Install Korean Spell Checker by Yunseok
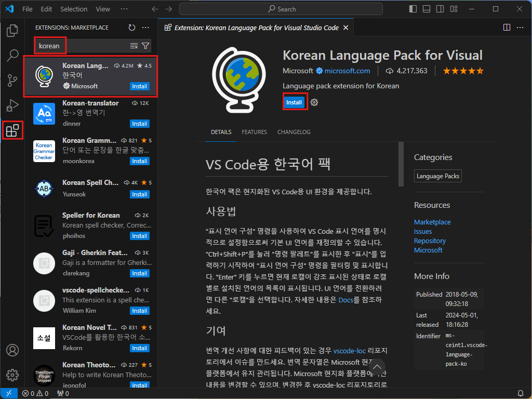 (139, 194)
